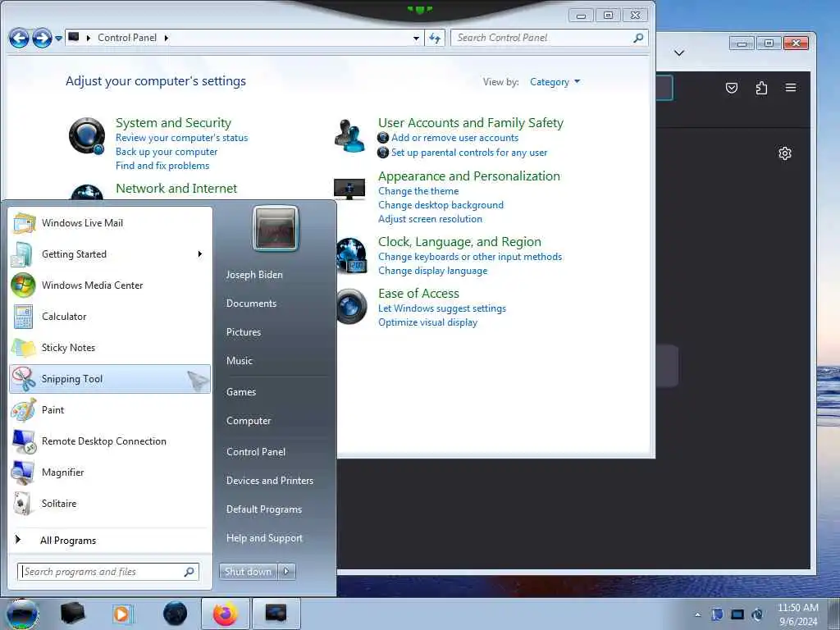The width and height of the screenshot is (840, 630).
Task: Click the Shut down button
Action: 249,572
